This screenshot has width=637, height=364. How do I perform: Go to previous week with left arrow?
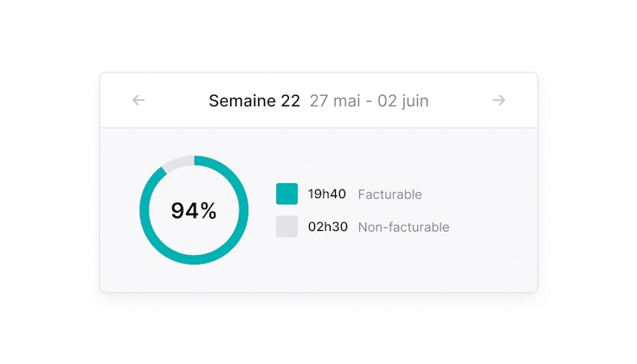pyautogui.click(x=138, y=100)
